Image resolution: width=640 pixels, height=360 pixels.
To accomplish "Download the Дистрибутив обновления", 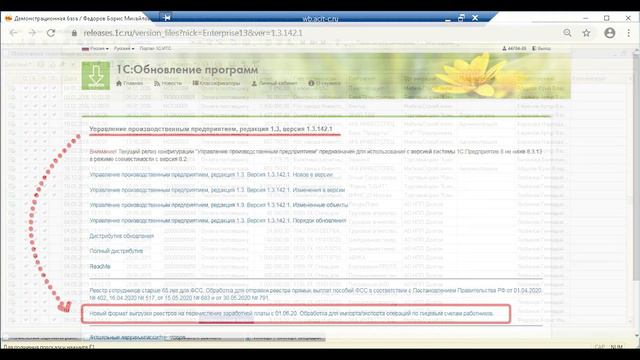I will 122,236.
